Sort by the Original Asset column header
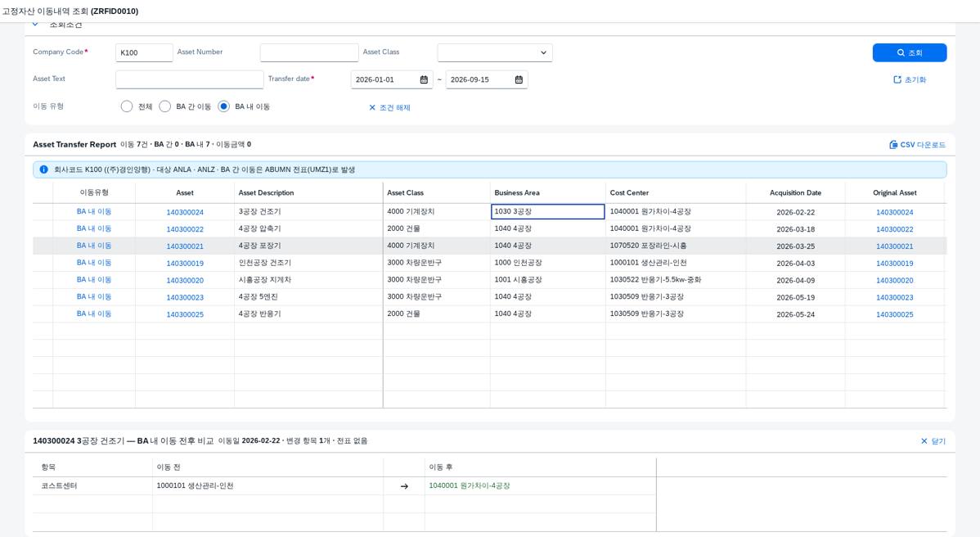This screenshot has height=537, width=980. (x=894, y=192)
